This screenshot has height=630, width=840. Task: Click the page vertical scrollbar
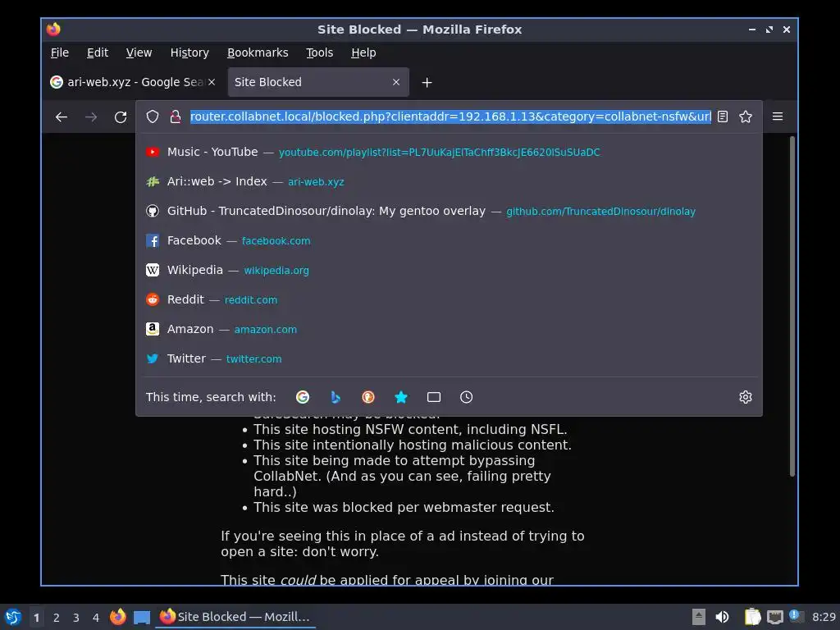pyautogui.click(x=792, y=306)
